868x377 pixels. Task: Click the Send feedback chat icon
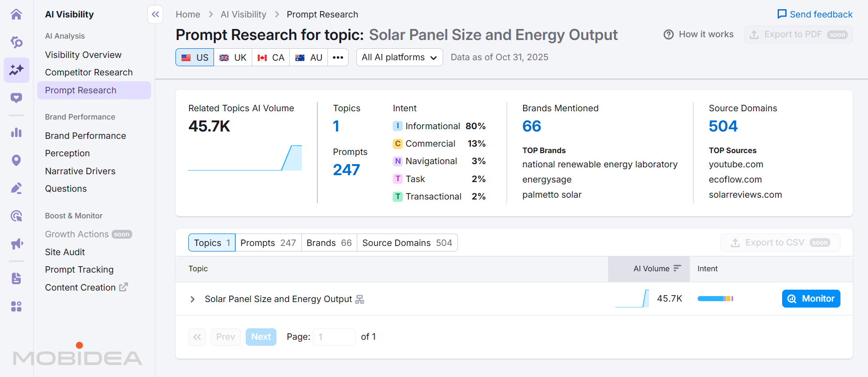coord(782,14)
